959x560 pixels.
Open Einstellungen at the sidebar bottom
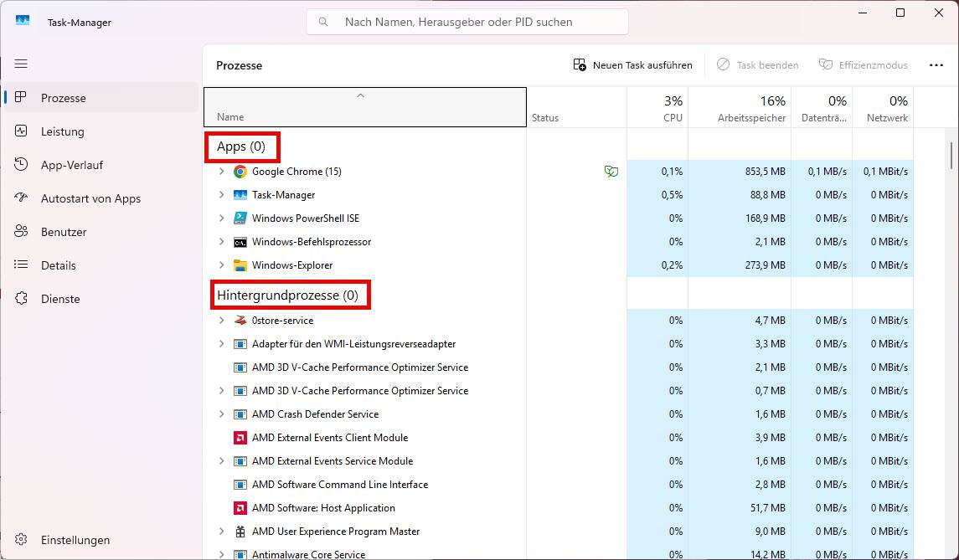click(75, 540)
